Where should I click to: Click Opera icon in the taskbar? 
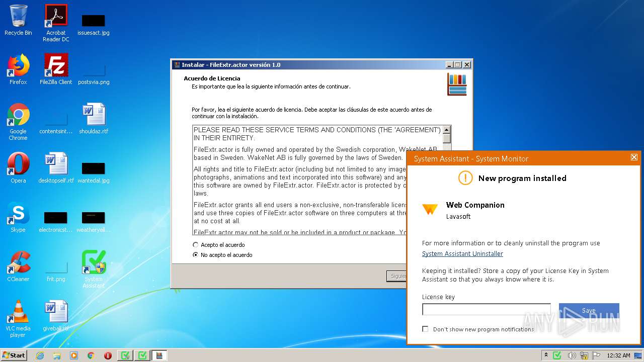coord(108,355)
